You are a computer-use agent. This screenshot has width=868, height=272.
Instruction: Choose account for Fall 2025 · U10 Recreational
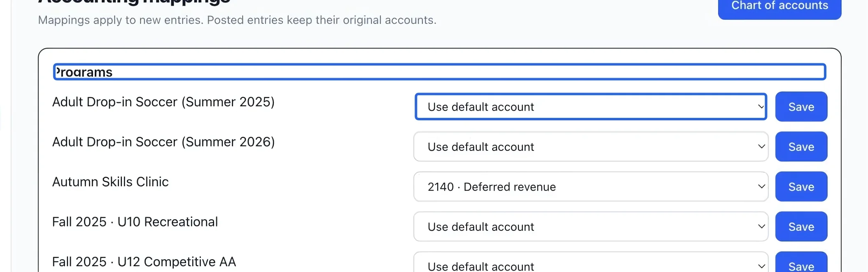591,227
